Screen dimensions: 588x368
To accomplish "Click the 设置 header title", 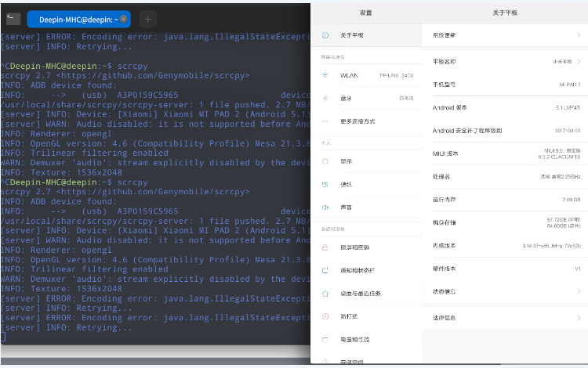I will (366, 13).
